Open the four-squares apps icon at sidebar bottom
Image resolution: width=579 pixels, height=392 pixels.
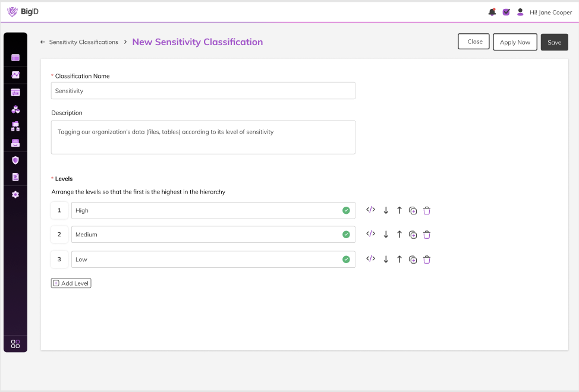15,343
